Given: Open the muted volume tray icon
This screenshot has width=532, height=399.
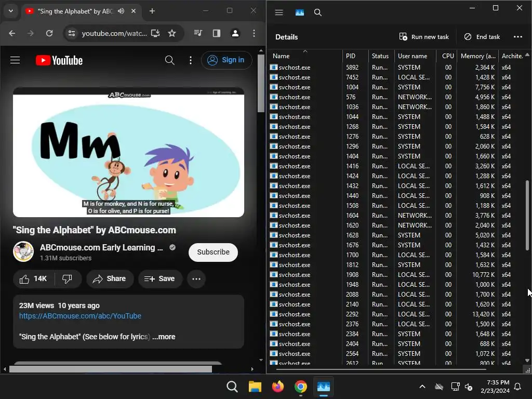Looking at the screenshot, I should coord(469,387).
